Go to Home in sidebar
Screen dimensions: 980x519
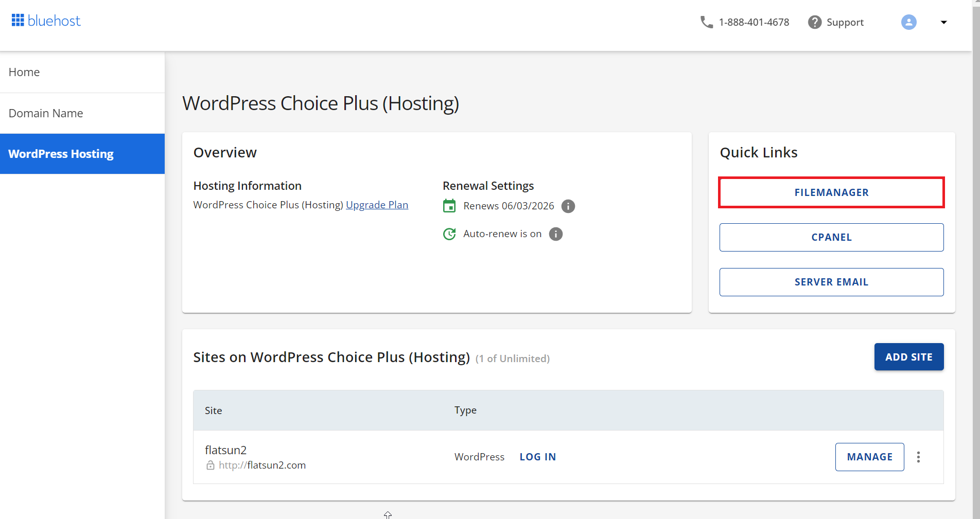click(82, 72)
